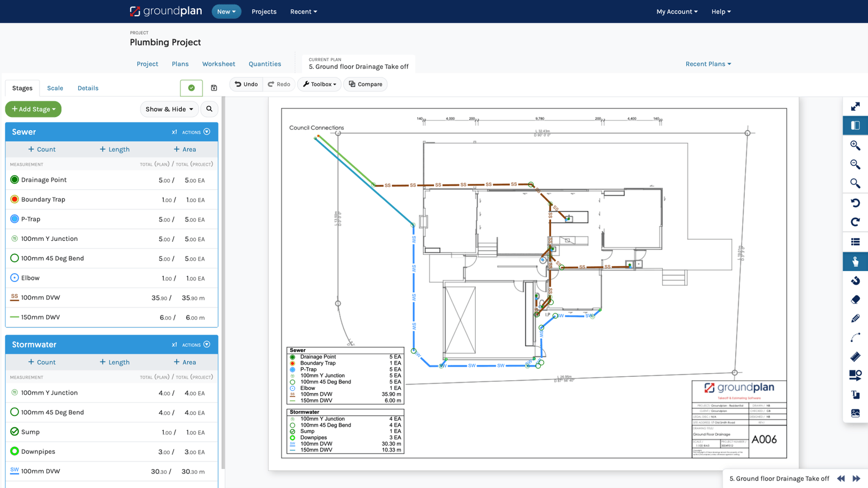Click the fullscreen expand icon
Image resolution: width=868 pixels, height=488 pixels.
tap(855, 106)
